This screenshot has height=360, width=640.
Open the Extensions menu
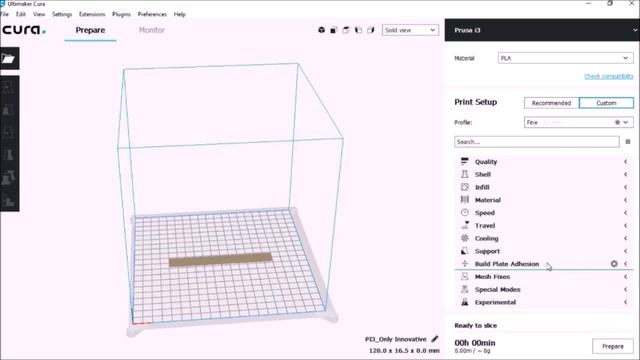92,14
